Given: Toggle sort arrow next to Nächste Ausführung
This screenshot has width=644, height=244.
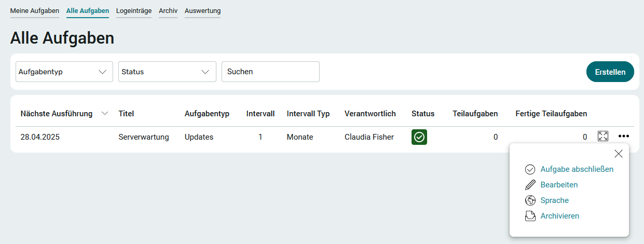Looking at the screenshot, I should pos(105,114).
